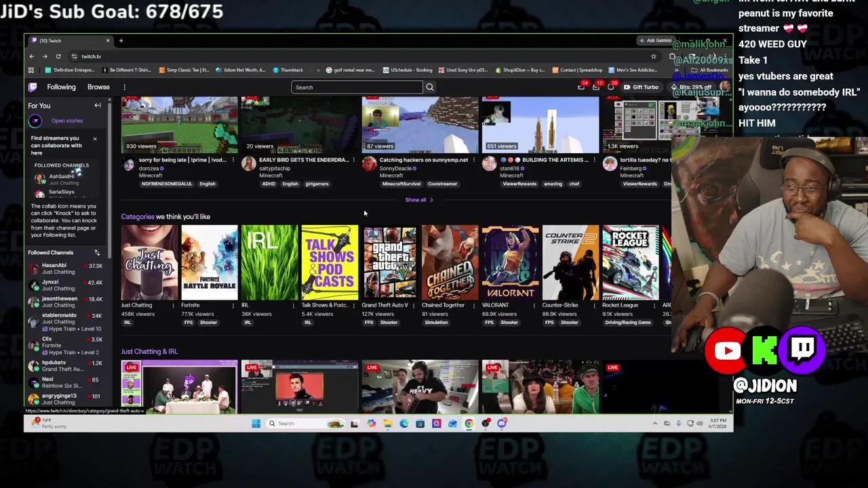Click the Ask Gemini button

655,41
